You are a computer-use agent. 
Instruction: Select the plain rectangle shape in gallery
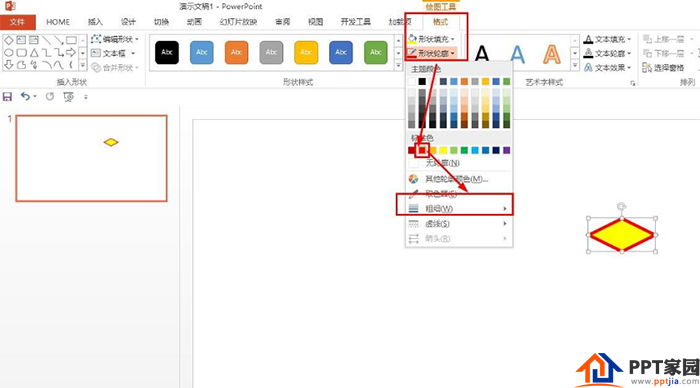[x=71, y=40]
